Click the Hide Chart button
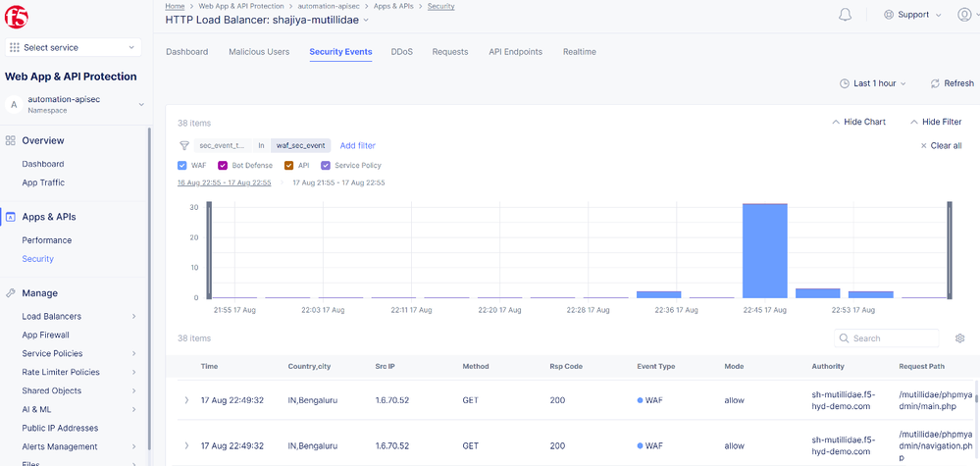 coord(857,122)
